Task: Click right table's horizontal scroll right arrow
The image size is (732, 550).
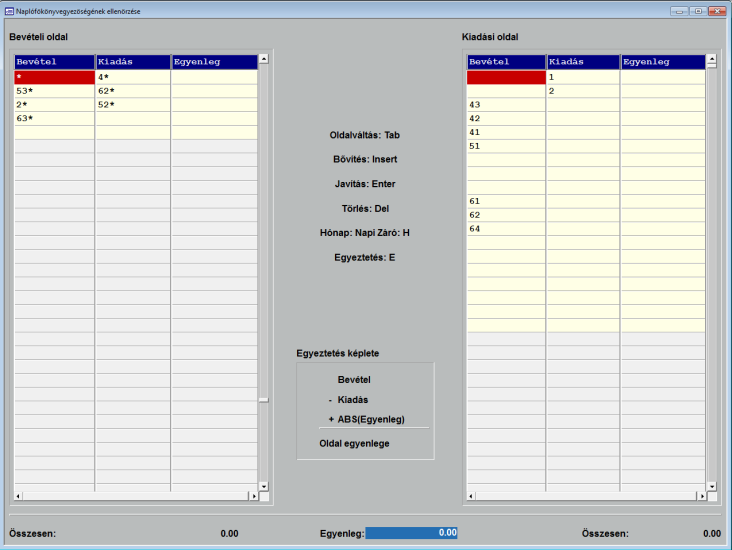Action: point(702,496)
